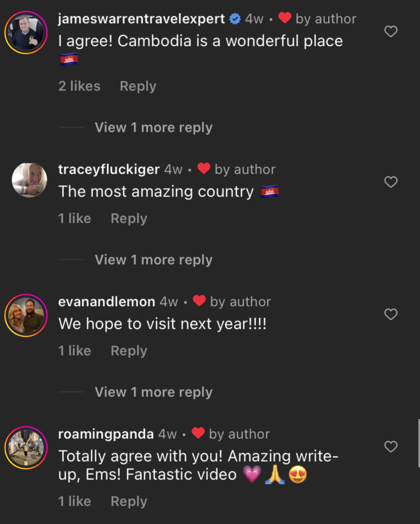
Task: Like traceyfluckiger's comment with heart icon
Action: pos(391,182)
